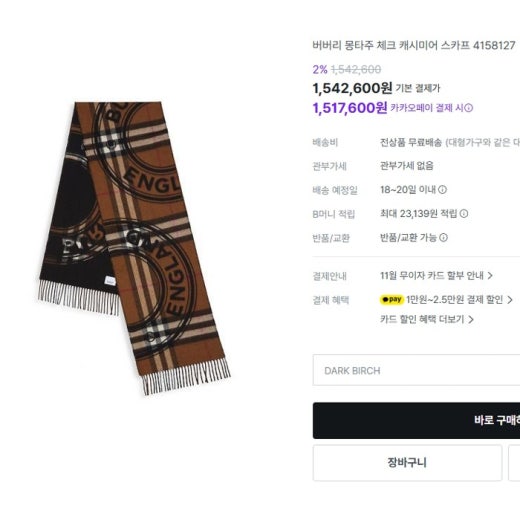Click info icon next to 카카오페이 결제 시
The width and height of the screenshot is (520, 520).
(469, 108)
